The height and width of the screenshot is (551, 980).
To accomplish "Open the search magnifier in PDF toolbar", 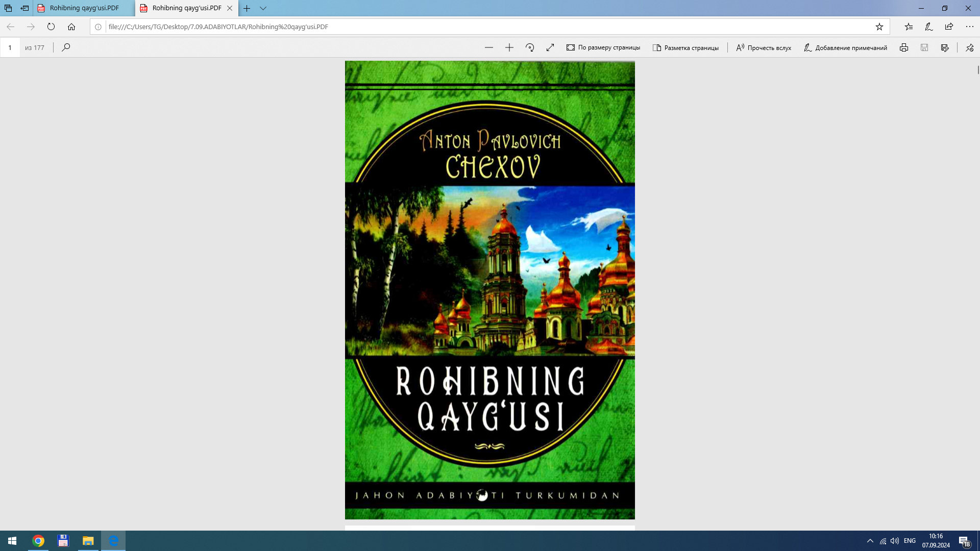I will pyautogui.click(x=66, y=47).
